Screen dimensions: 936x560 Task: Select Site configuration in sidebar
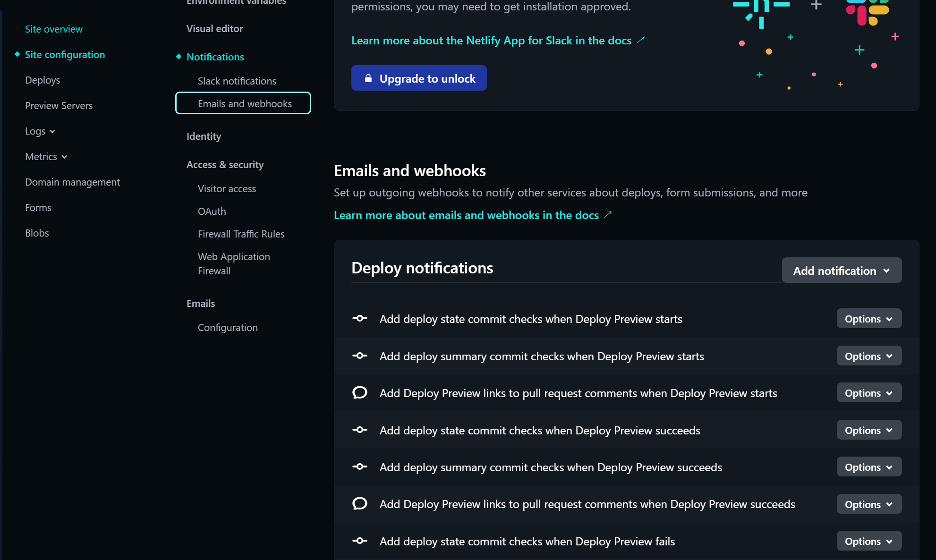[x=65, y=55]
